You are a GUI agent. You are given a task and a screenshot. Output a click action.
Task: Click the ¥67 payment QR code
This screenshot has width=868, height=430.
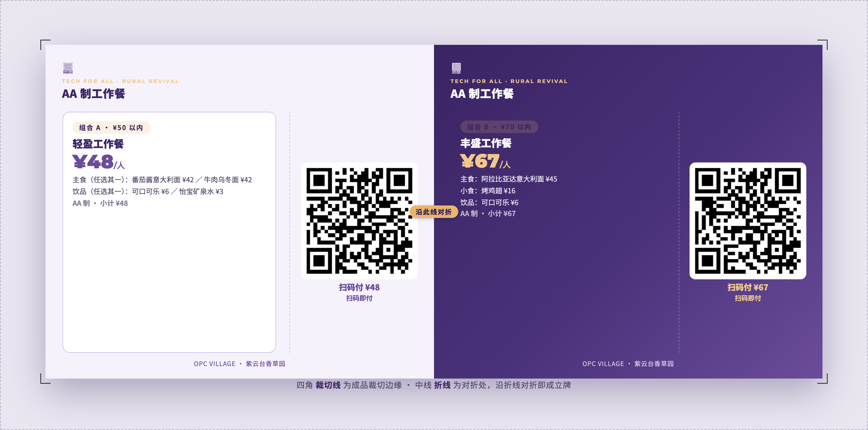(748, 221)
